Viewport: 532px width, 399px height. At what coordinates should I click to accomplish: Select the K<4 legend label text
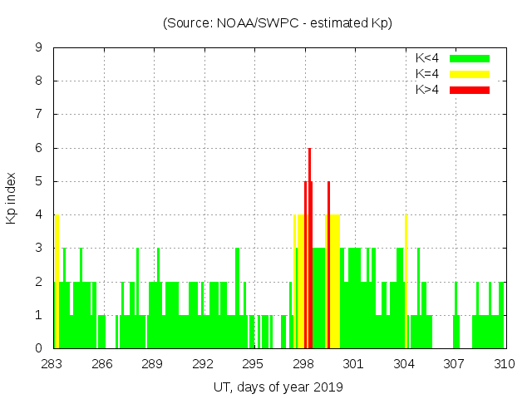429,58
